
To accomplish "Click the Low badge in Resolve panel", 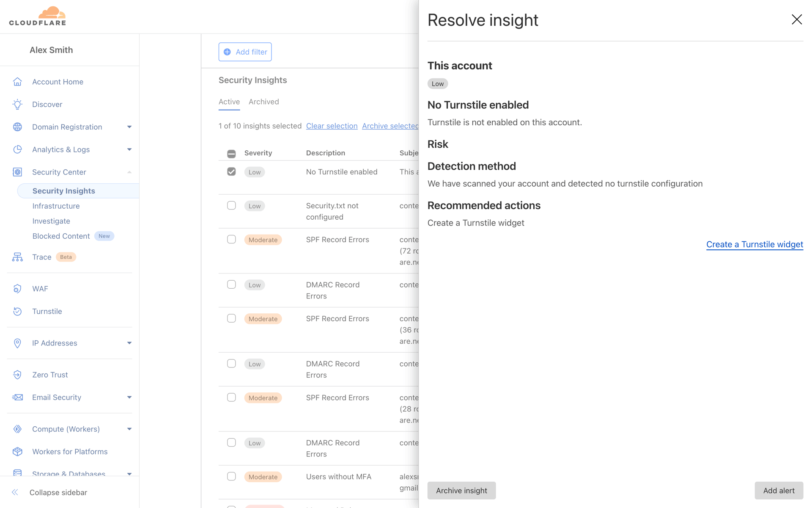I will (x=438, y=84).
